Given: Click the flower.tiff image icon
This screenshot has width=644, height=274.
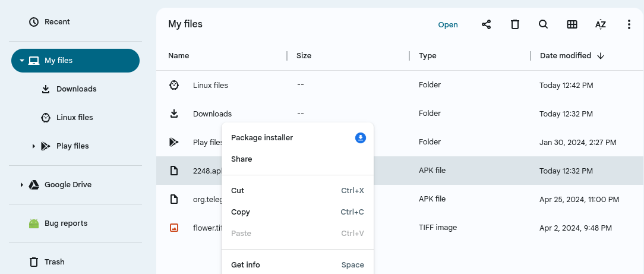Looking at the screenshot, I should coord(174,228).
